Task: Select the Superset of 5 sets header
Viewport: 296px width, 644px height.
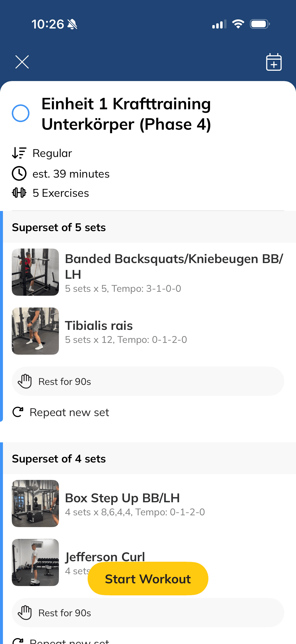Action: point(59,227)
